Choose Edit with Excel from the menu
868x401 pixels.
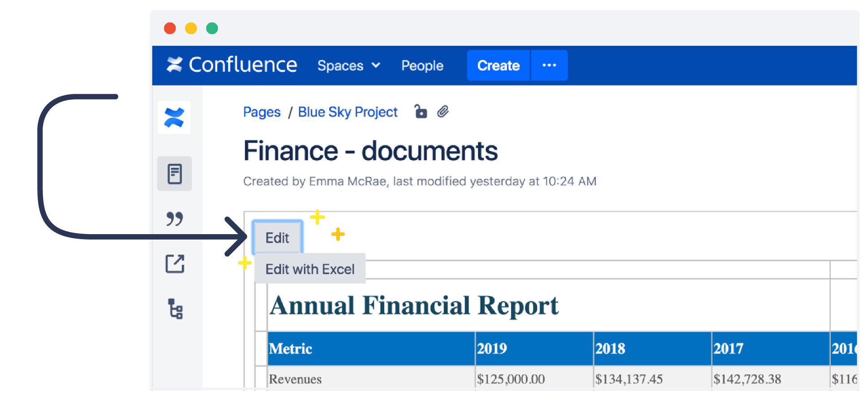pyautogui.click(x=310, y=269)
